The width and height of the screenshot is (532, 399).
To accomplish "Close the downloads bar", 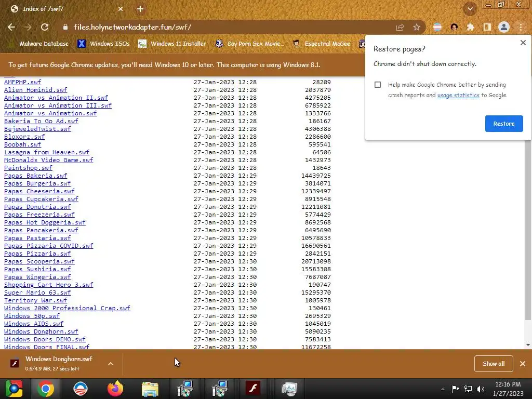I will 523,364.
